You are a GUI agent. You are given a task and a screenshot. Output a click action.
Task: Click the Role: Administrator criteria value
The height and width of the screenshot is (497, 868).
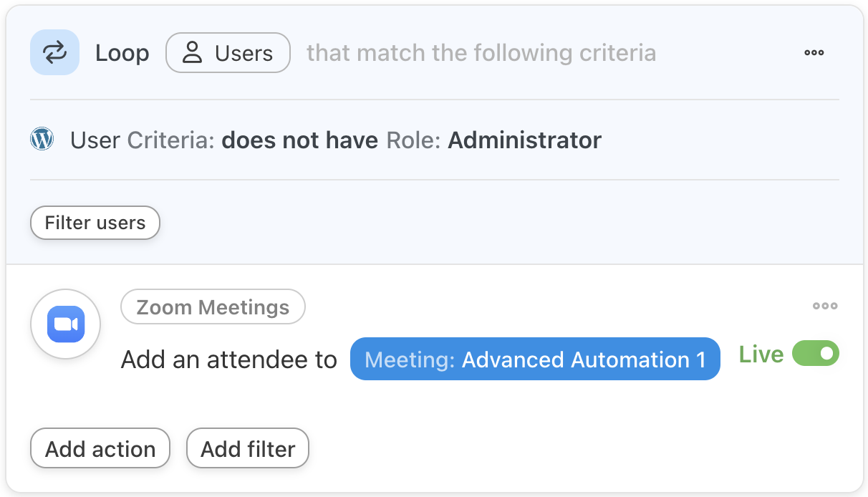(493, 140)
